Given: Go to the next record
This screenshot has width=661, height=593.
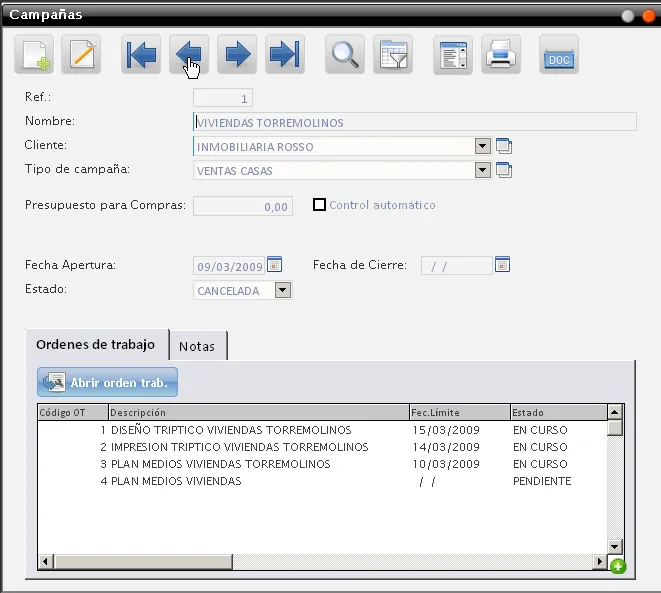Looking at the screenshot, I should (237, 54).
